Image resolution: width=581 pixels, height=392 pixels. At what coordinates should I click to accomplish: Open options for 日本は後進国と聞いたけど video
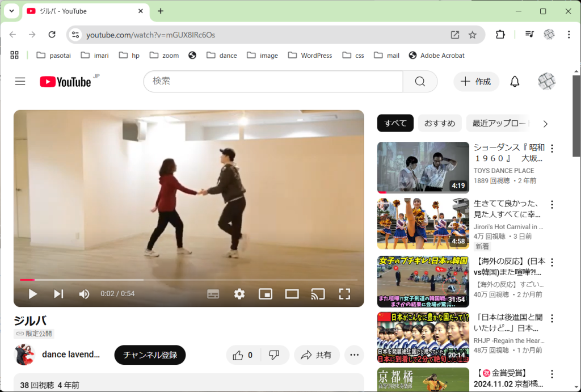552,318
